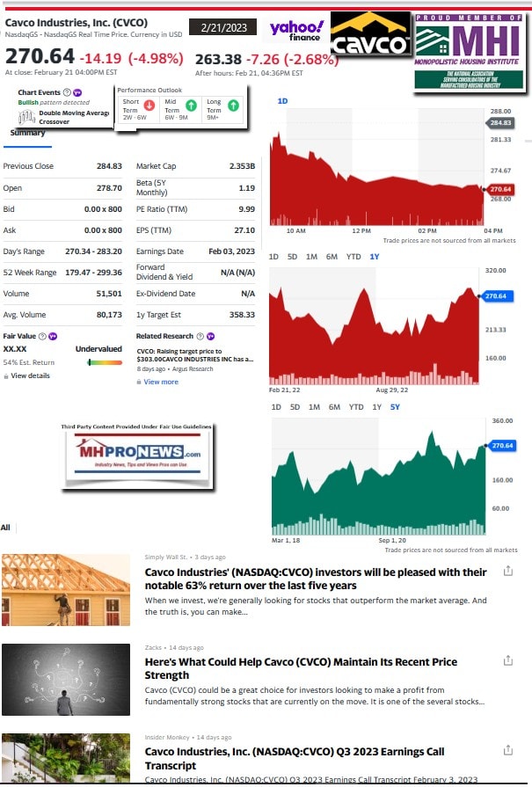Select the 1D tab above intraday chart

282,101
